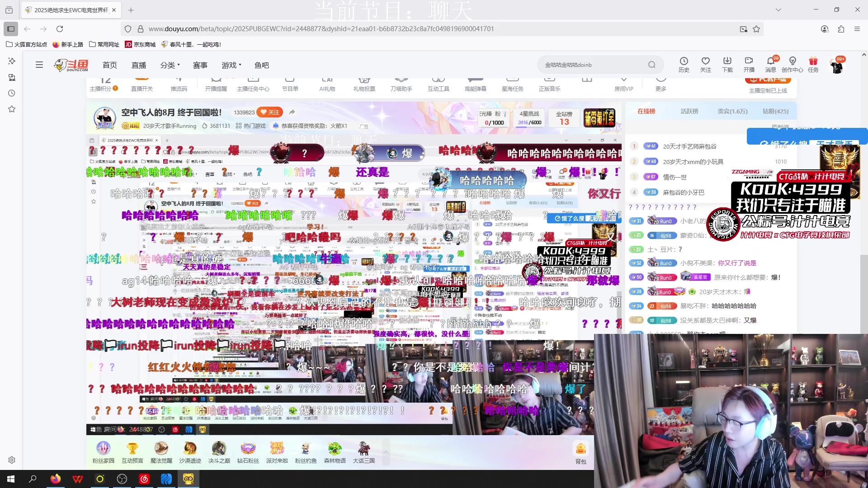Bookmark this page with the star icon

[x=756, y=29]
